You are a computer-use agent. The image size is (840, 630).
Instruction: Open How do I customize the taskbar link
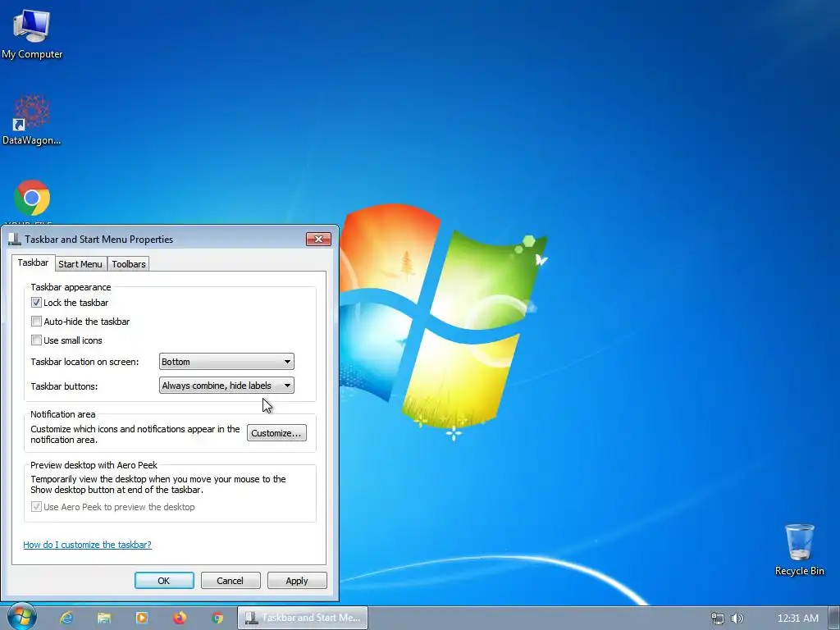point(87,545)
